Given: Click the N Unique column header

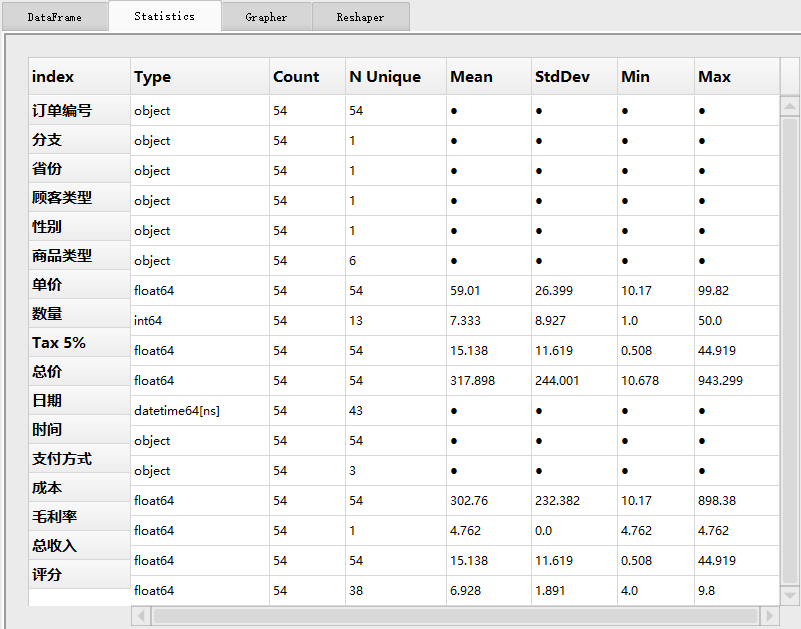Looking at the screenshot, I should point(396,77).
